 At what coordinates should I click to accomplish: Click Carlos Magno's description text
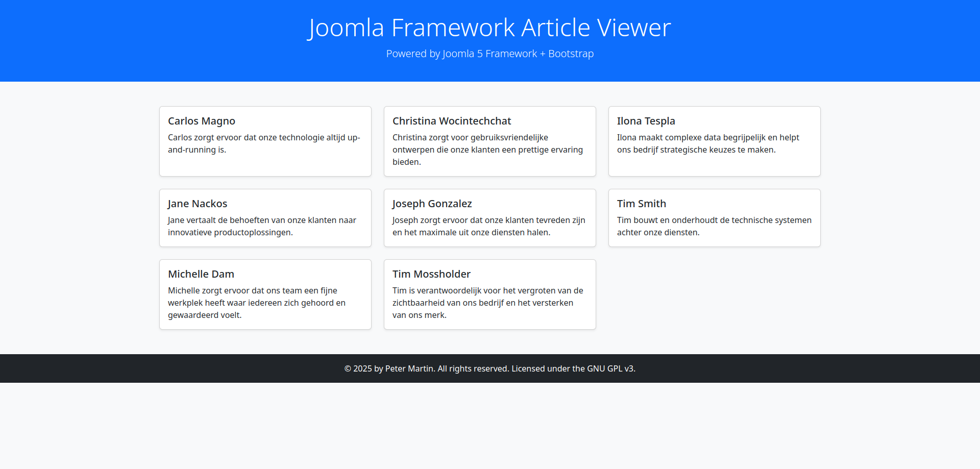click(264, 143)
